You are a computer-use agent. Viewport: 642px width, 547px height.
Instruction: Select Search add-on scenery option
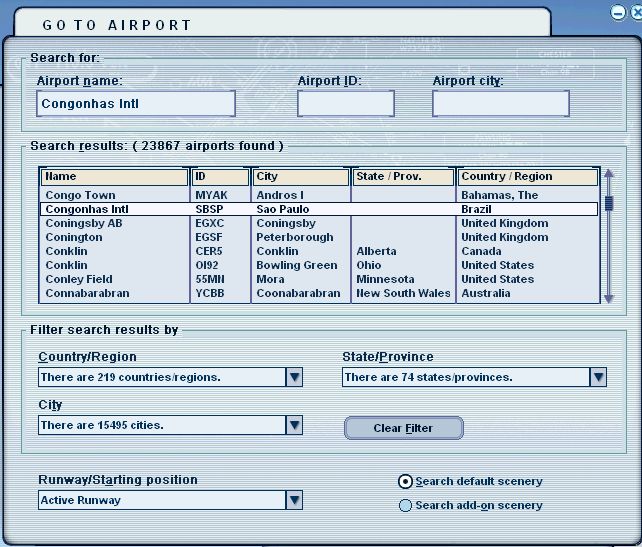coord(405,506)
